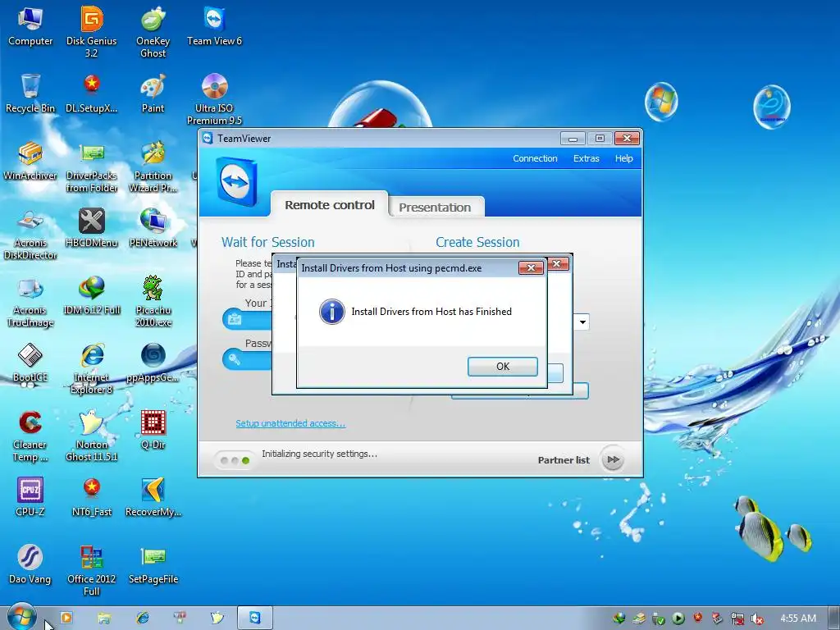Click the muted volume tray icon
This screenshot has width=840, height=630.
pyautogui.click(x=757, y=619)
